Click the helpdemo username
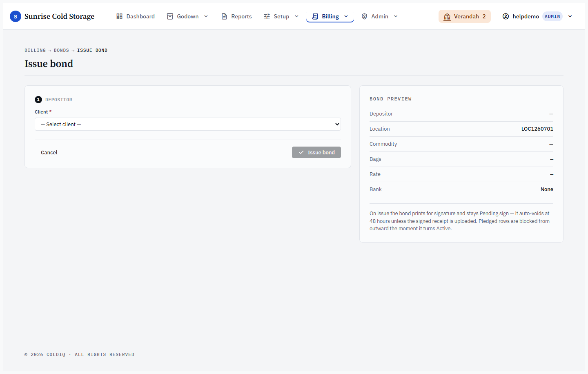 tap(526, 16)
